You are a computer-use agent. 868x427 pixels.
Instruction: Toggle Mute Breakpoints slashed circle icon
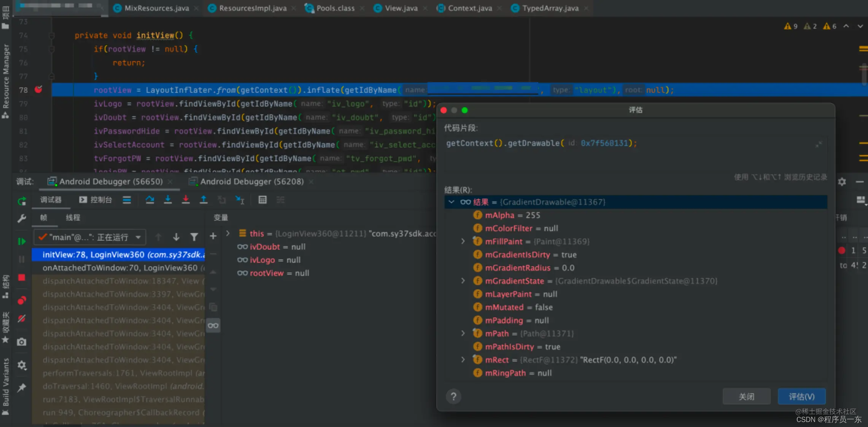click(x=22, y=319)
